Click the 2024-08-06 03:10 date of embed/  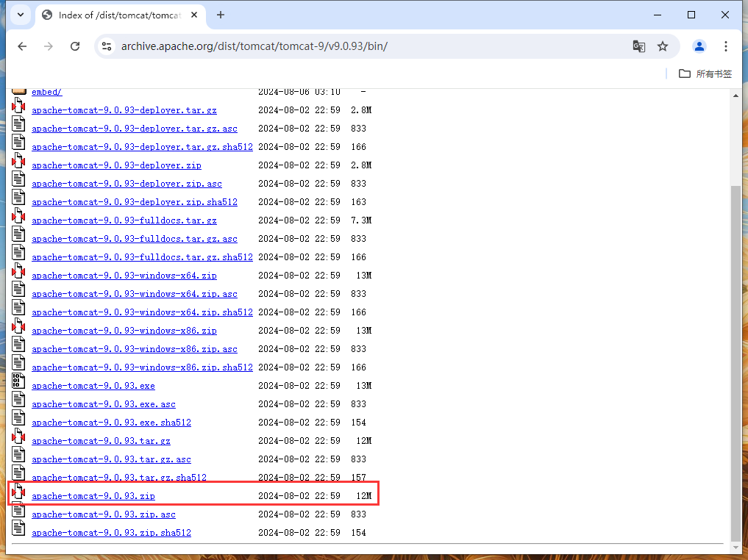[x=299, y=92]
